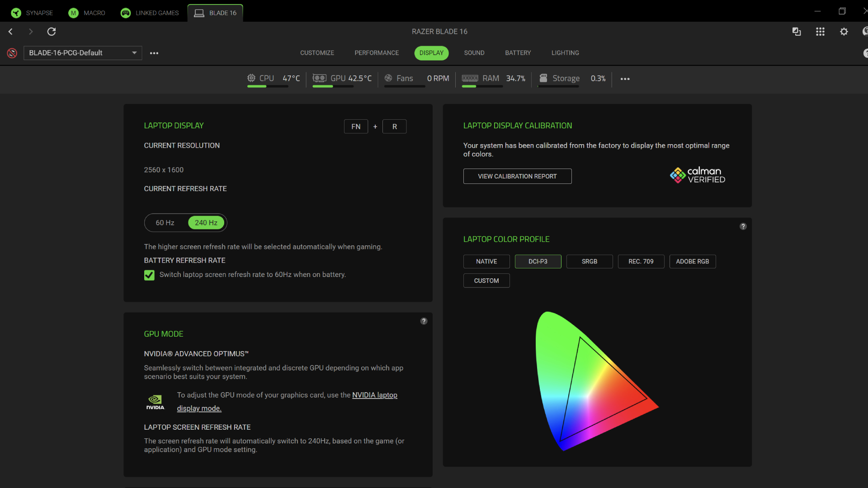Refresh using the reload icon

(52, 32)
